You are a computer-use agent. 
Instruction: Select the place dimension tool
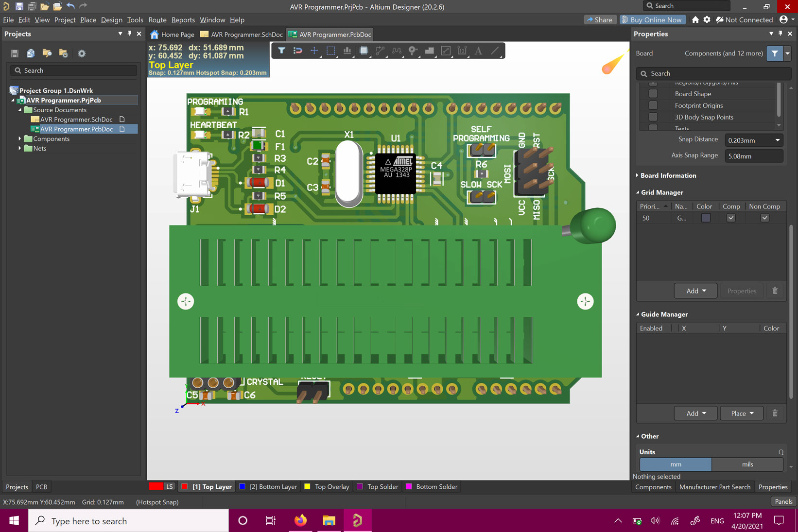click(462, 51)
